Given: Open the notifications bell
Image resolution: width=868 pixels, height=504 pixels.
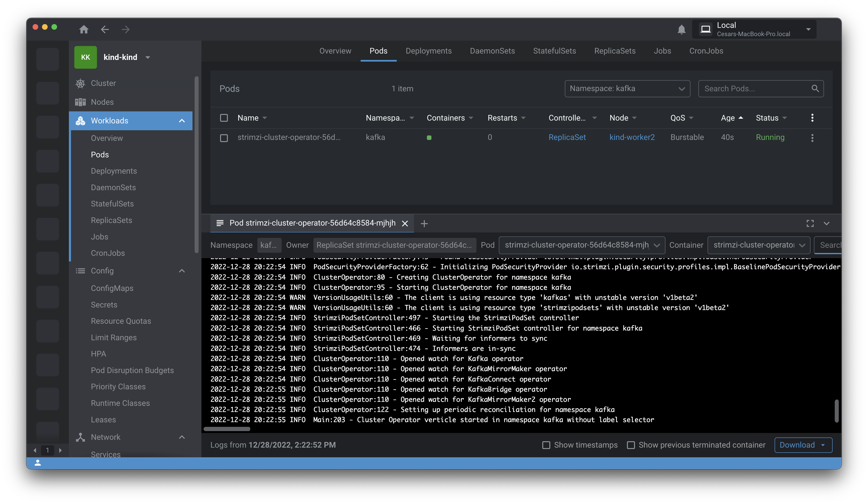Looking at the screenshot, I should pos(681,29).
